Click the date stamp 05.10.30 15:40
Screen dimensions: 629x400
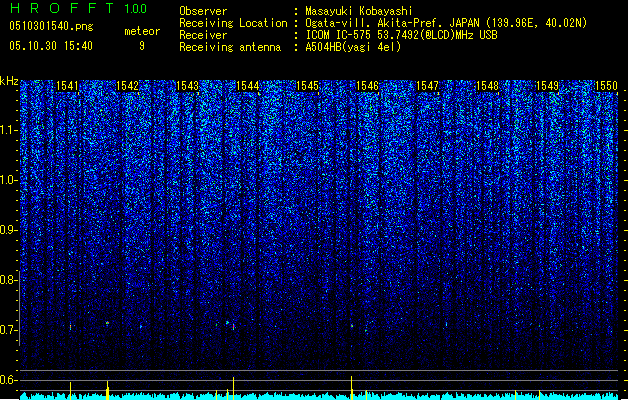tap(51, 46)
